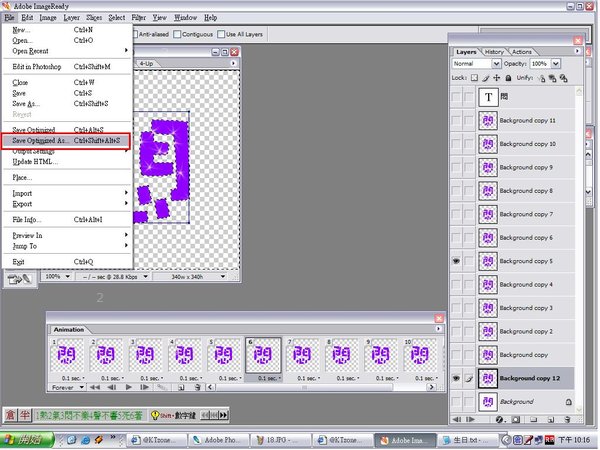The width and height of the screenshot is (600, 450).
Task: Switch to the History tab
Action: pos(494,52)
